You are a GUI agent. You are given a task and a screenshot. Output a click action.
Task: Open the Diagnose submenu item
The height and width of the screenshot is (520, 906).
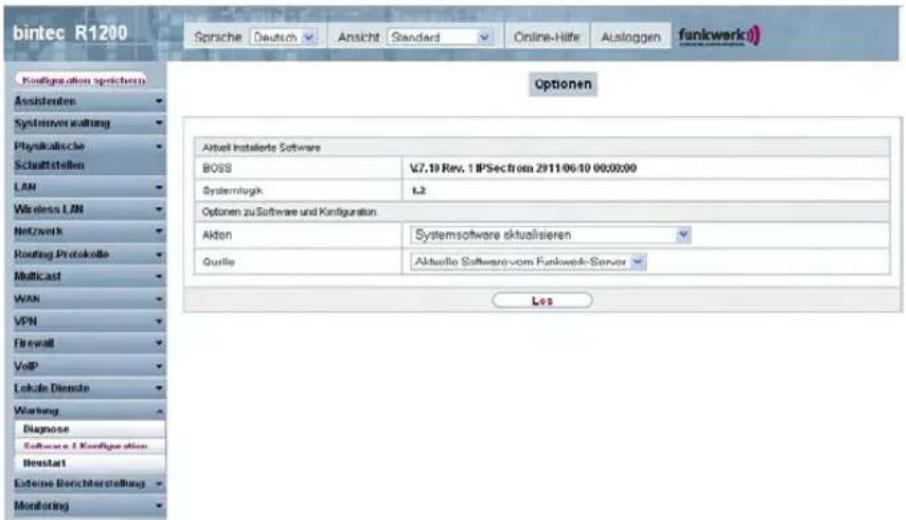tap(90, 429)
